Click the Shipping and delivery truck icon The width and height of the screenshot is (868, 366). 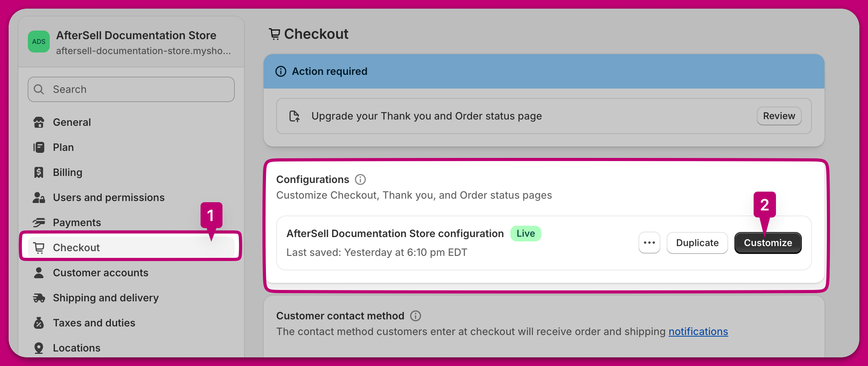39,298
